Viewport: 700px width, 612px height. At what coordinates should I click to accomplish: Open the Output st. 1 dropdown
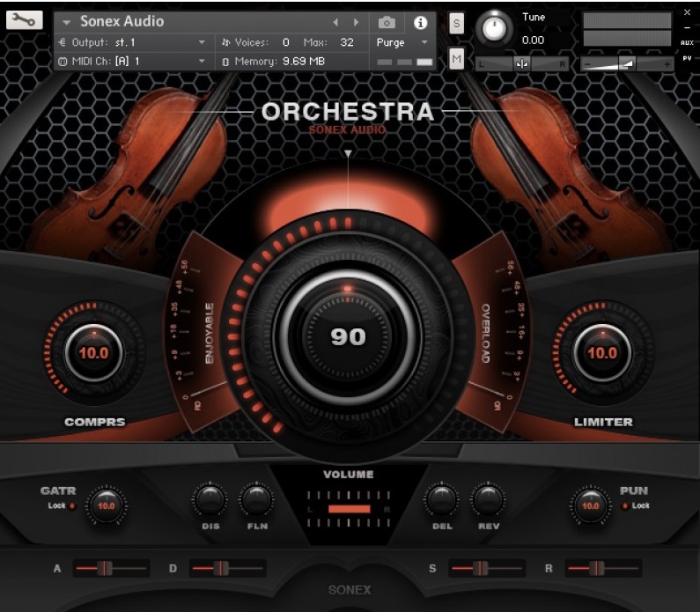pos(132,42)
